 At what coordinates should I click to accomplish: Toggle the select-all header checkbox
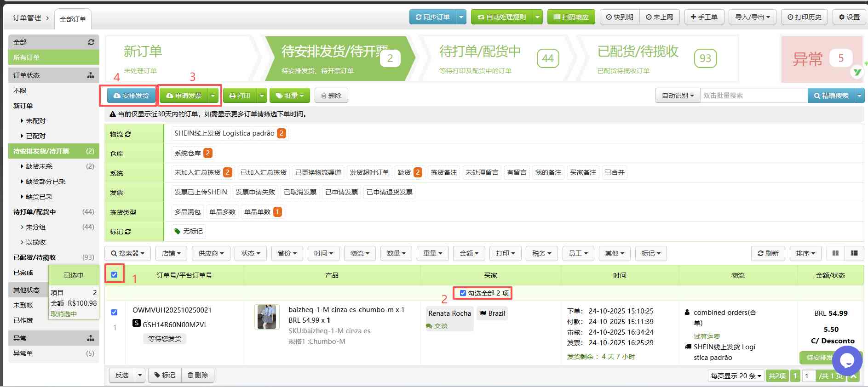pyautogui.click(x=114, y=275)
